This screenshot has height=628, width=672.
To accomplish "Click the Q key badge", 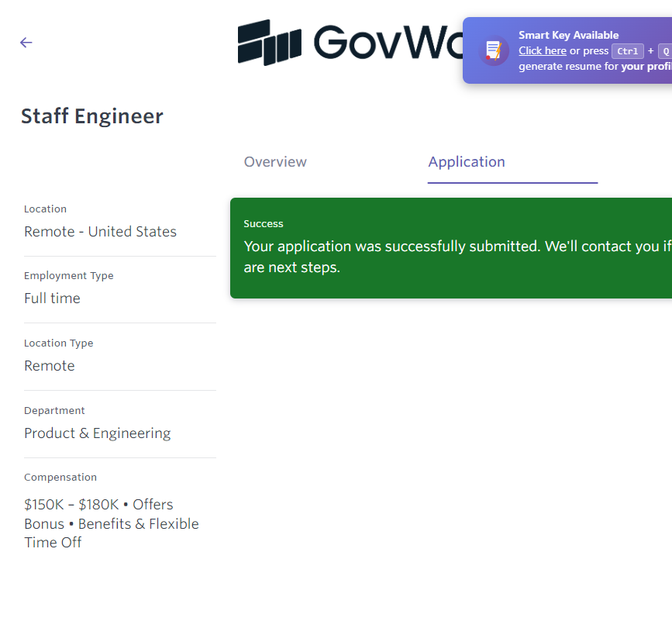I will tap(665, 51).
